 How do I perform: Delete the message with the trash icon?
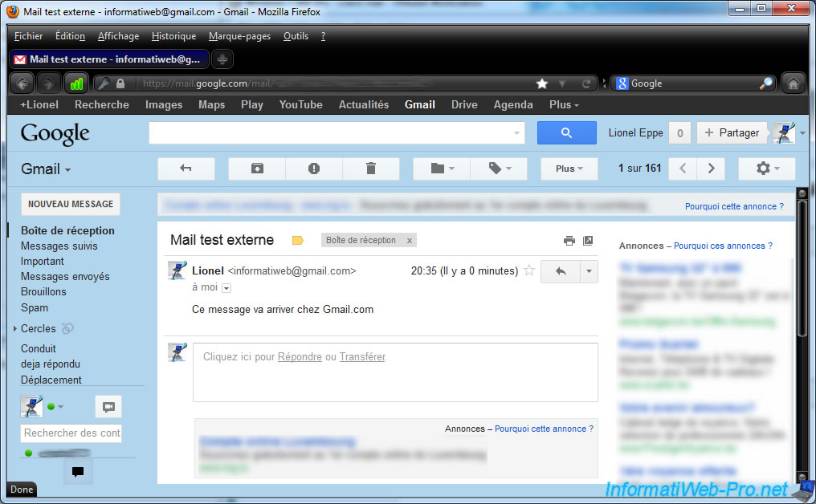tap(370, 169)
